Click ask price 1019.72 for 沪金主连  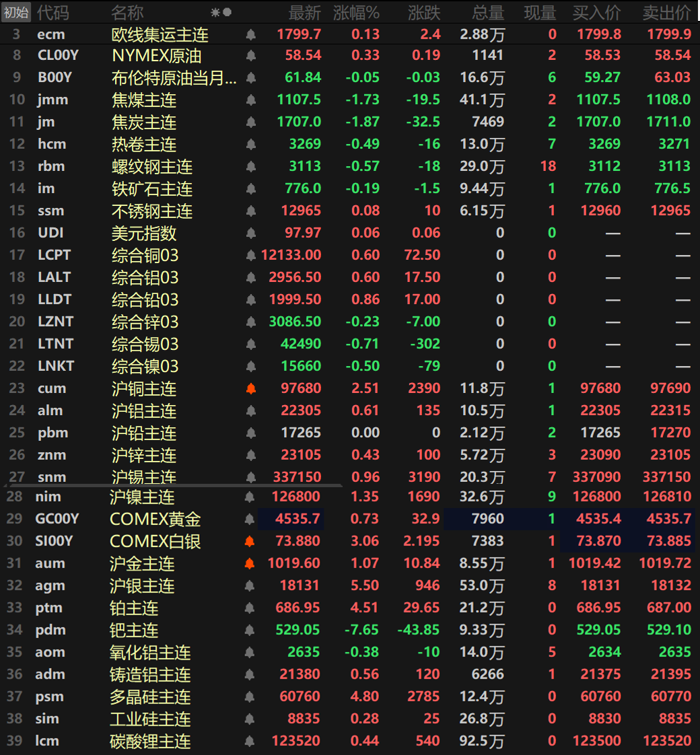click(x=665, y=563)
